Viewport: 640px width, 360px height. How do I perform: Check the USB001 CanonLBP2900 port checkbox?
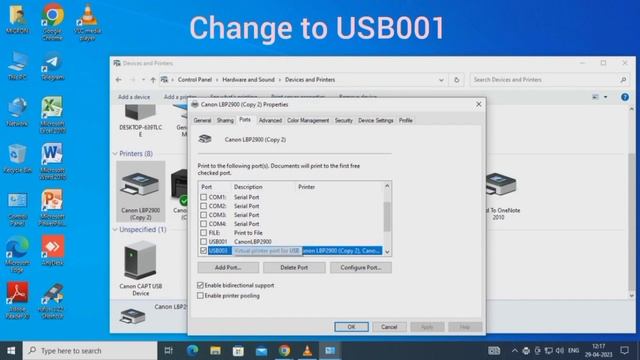click(x=204, y=242)
